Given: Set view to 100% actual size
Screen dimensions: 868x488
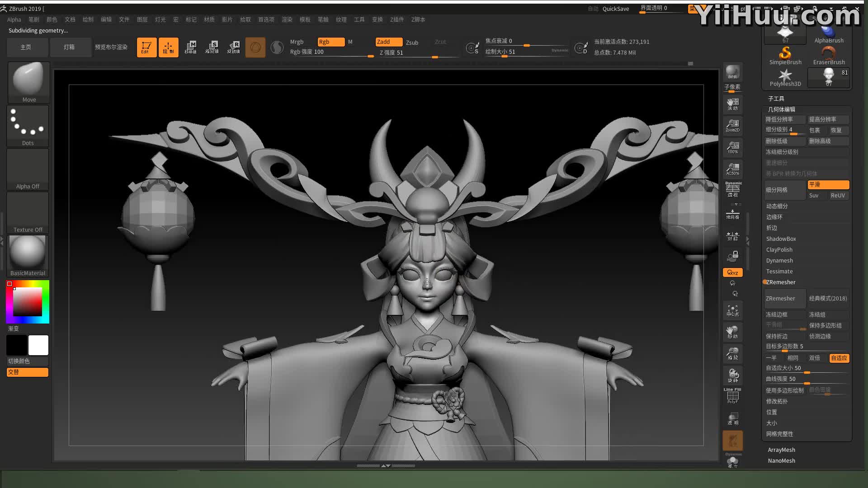Looking at the screenshot, I should [732, 147].
